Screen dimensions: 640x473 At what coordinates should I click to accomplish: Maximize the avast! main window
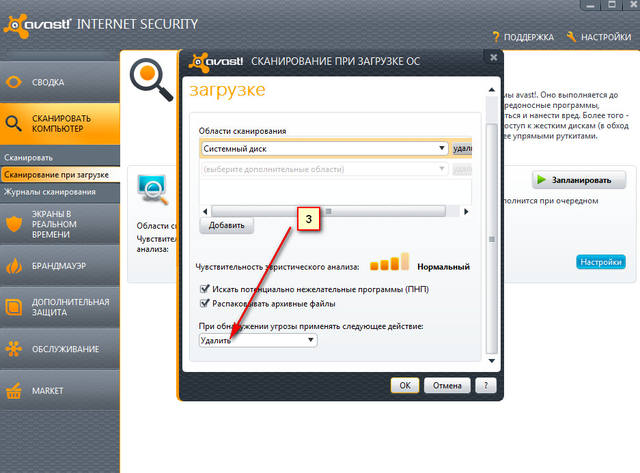611,5
